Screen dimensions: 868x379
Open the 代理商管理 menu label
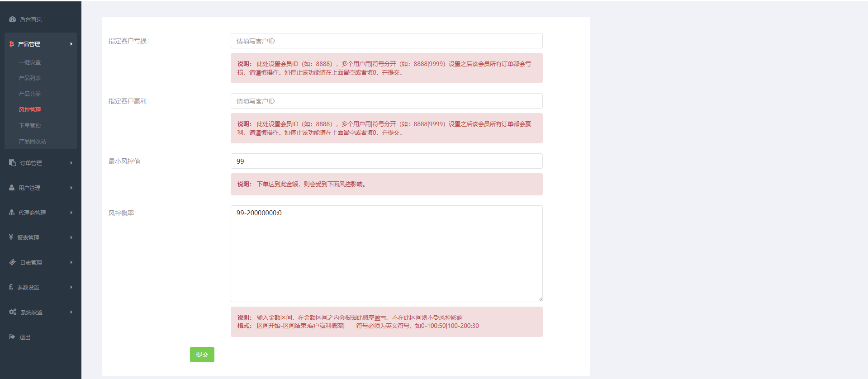point(32,213)
